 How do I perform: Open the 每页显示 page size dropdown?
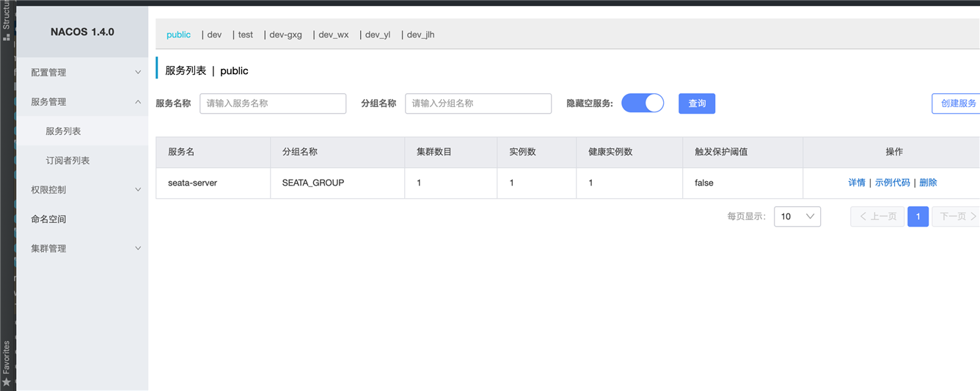tap(797, 216)
